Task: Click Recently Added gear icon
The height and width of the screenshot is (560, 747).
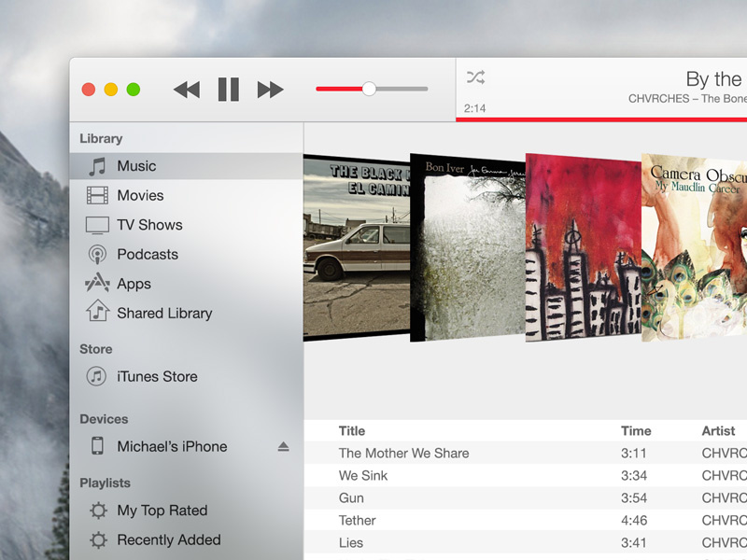Action: point(98,540)
